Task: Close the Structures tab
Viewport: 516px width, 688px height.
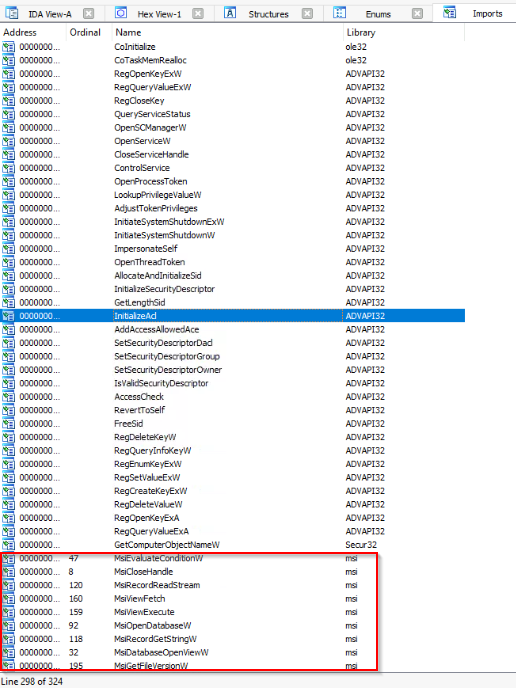Action: (308, 14)
